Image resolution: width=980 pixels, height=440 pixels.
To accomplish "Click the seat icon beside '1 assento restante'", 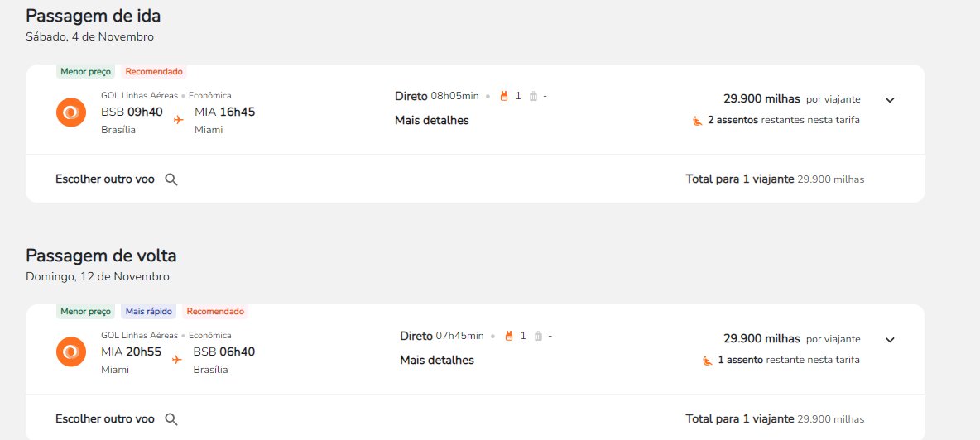I will [x=708, y=360].
